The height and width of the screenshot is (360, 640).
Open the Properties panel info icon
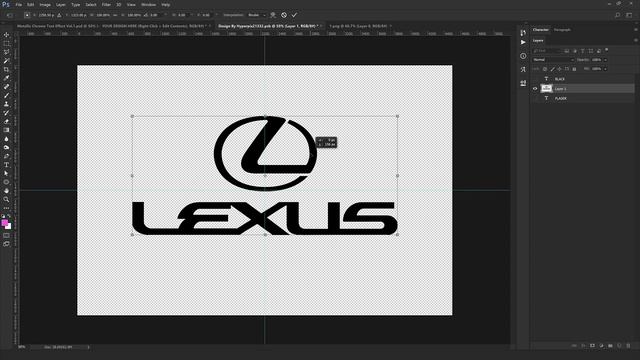click(523, 56)
